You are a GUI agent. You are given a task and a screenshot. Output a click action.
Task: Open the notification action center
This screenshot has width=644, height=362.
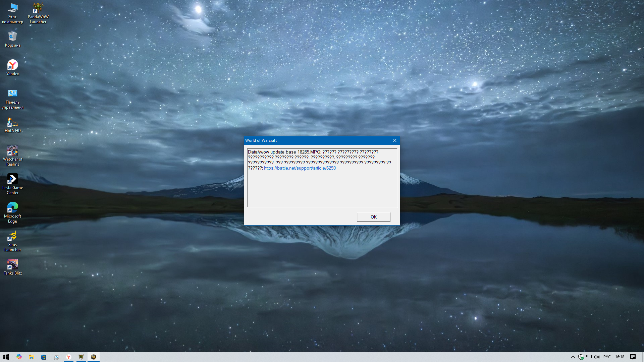tap(633, 357)
